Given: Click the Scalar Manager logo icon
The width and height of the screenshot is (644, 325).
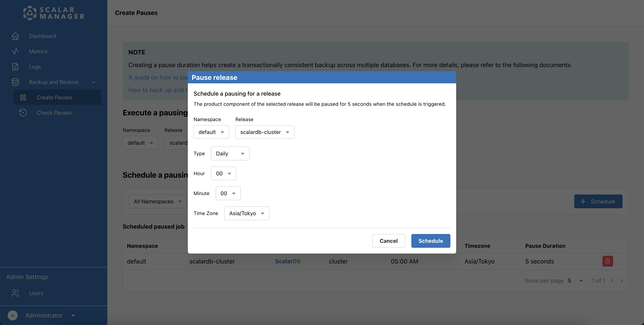Looking at the screenshot, I should 30,13.
